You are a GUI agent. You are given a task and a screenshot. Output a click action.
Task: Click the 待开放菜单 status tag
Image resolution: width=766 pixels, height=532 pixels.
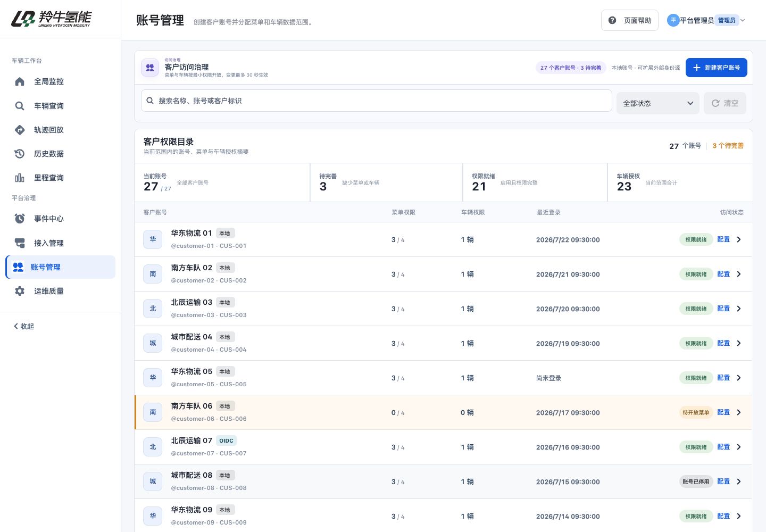696,412
